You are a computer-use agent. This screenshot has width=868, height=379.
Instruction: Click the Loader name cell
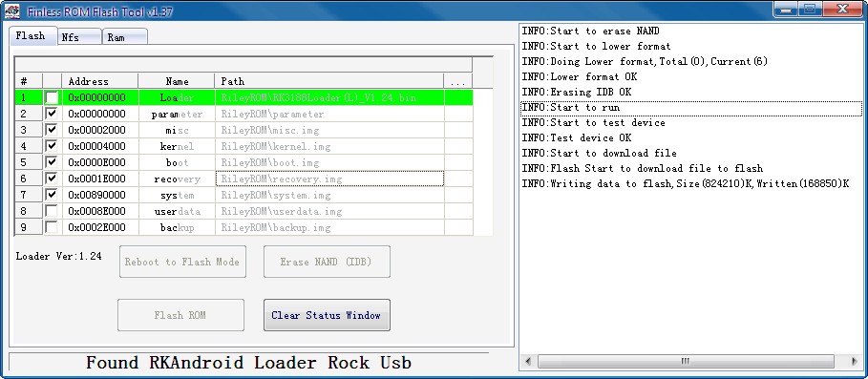[177, 98]
